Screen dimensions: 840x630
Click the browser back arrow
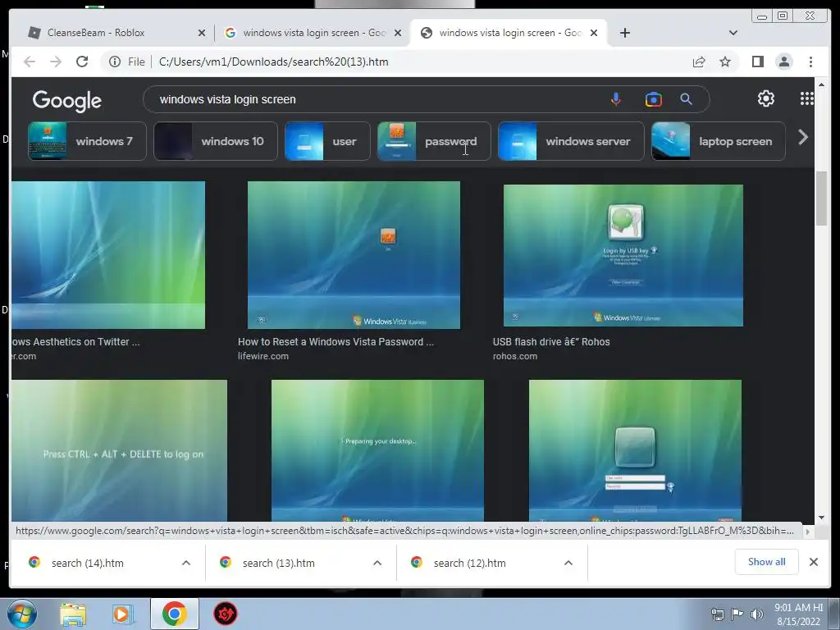(x=30, y=62)
